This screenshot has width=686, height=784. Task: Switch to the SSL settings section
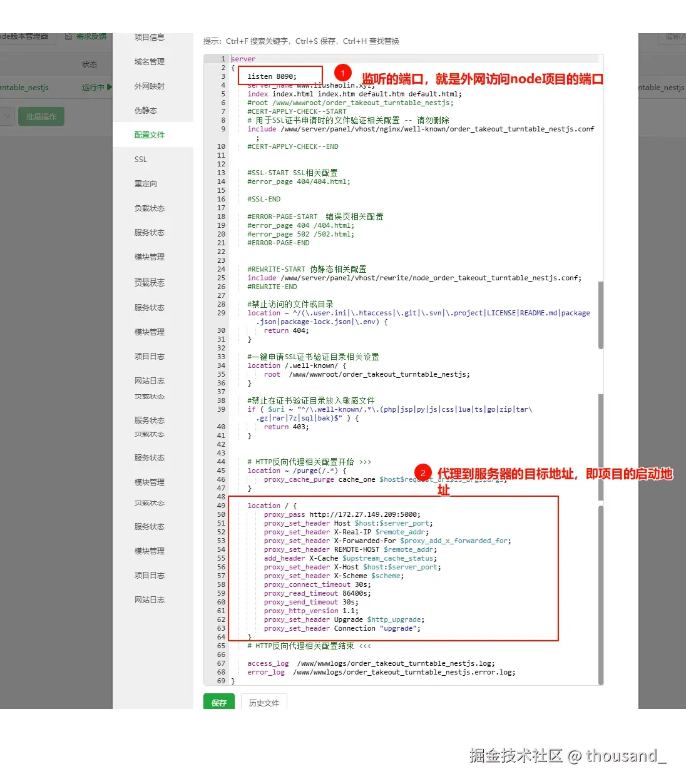(x=140, y=160)
